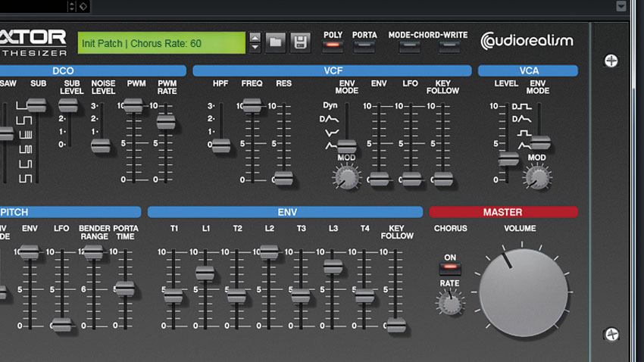Click the ENV KEY FOLLOW slider
644x362 pixels.
[x=396, y=325]
